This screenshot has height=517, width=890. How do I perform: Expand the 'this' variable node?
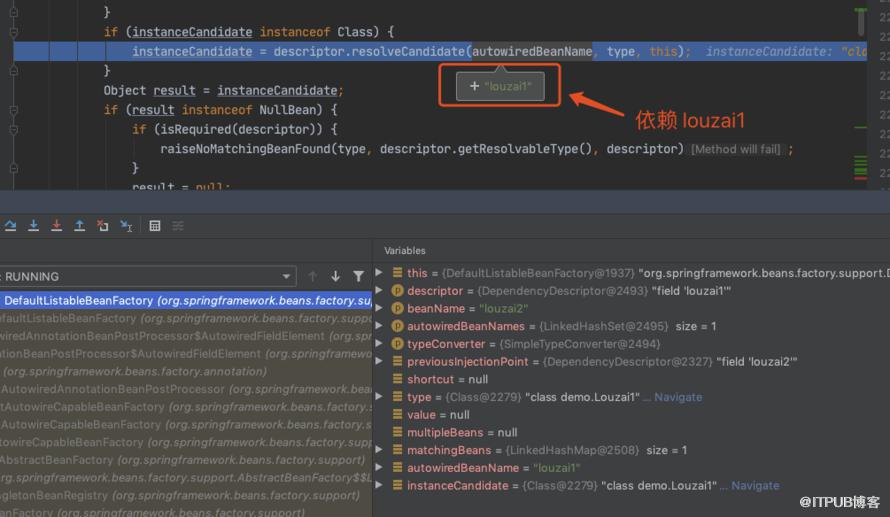(379, 273)
